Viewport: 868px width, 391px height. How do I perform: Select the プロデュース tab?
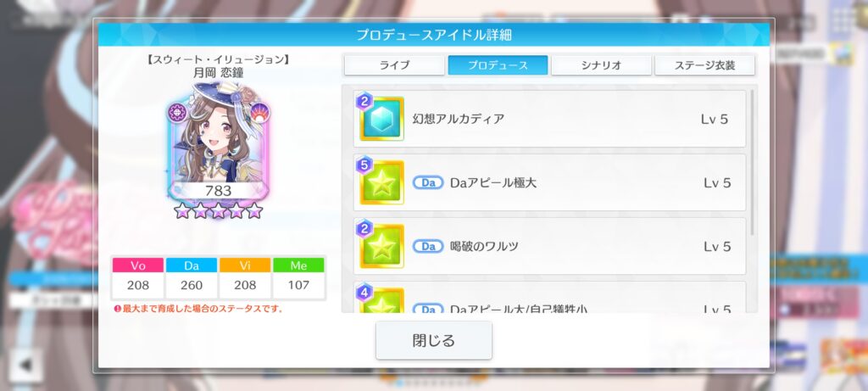(498, 64)
